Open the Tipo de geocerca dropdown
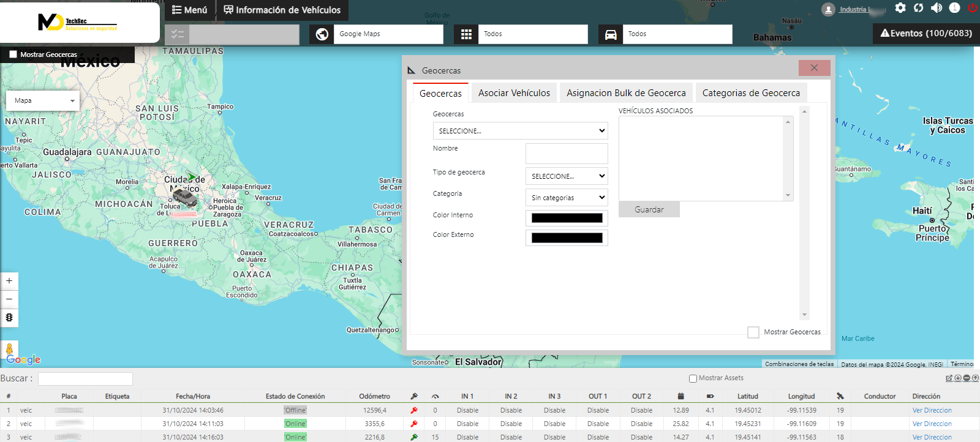The image size is (980, 442). [x=567, y=176]
